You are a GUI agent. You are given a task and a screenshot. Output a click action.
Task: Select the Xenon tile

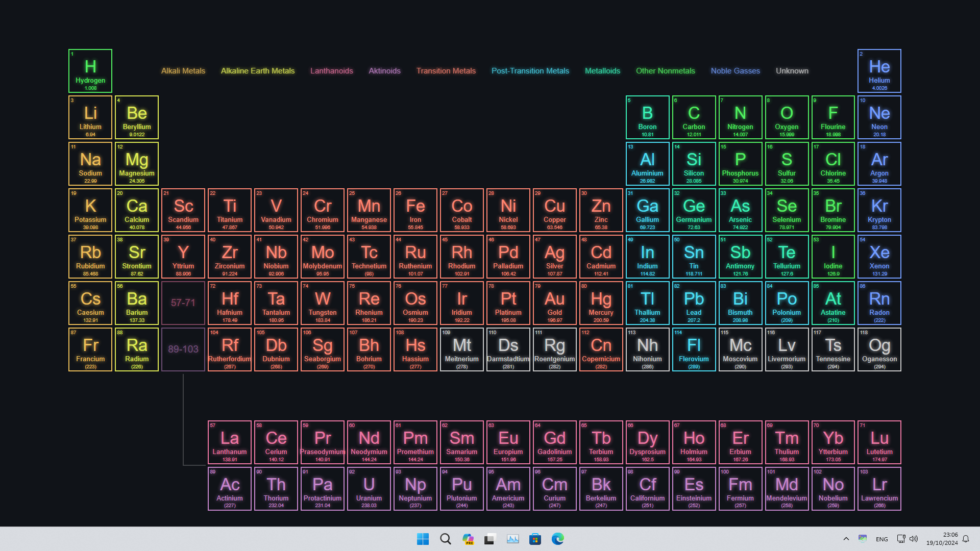click(x=879, y=257)
